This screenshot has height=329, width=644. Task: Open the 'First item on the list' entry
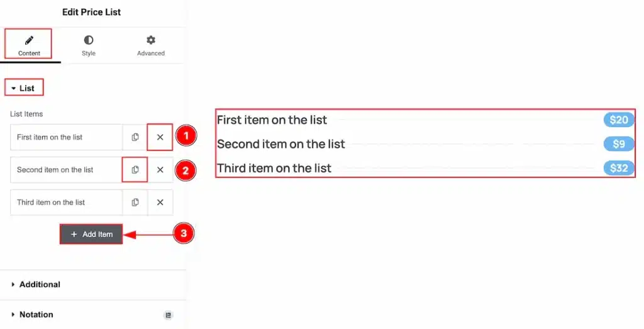pyautogui.click(x=66, y=137)
